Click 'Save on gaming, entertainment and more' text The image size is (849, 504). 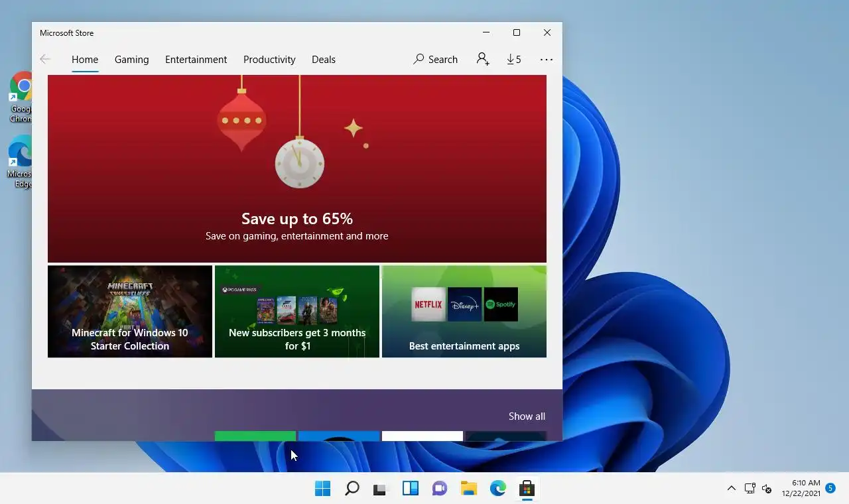point(296,236)
